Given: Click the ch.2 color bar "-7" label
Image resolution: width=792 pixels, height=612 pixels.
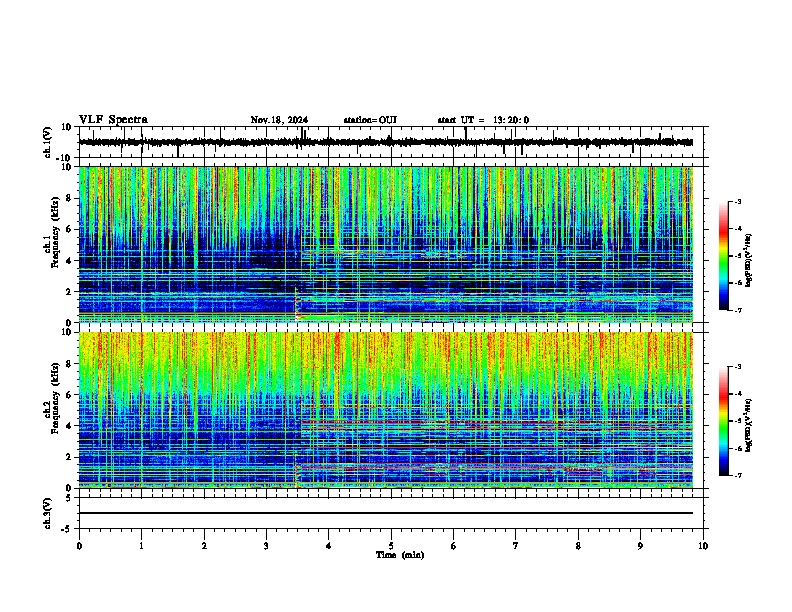Looking at the screenshot, I should coord(737,475).
